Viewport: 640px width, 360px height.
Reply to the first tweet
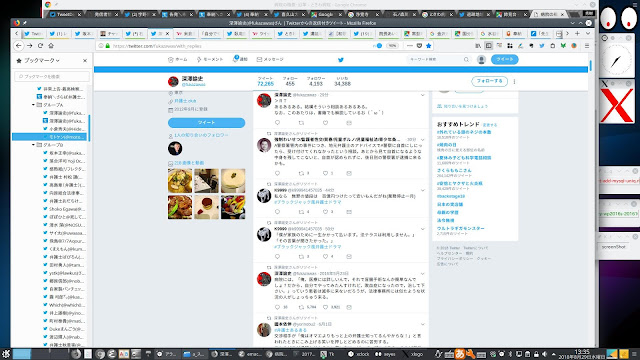coord(278,123)
